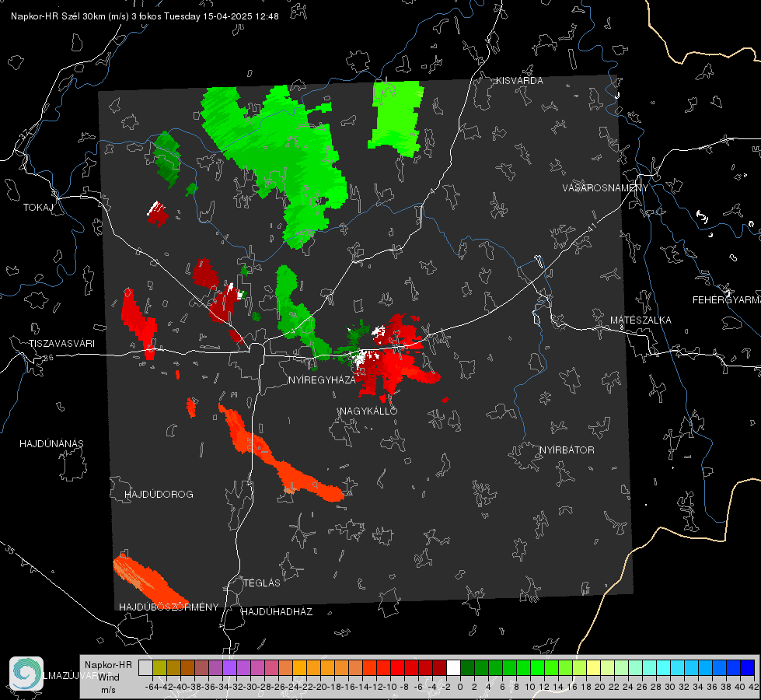The height and width of the screenshot is (700, 761).
Task: Click the legend value label 42
Action: tap(753, 687)
